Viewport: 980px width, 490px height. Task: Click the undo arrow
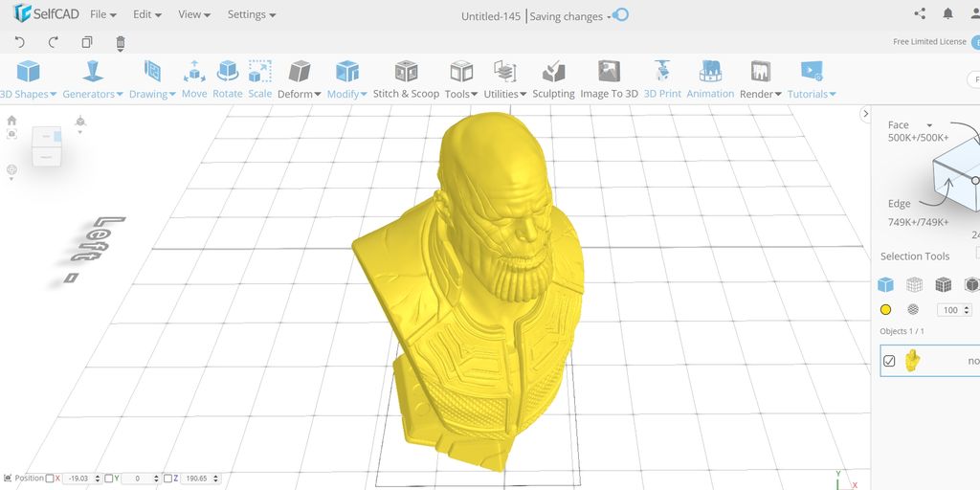(x=21, y=42)
